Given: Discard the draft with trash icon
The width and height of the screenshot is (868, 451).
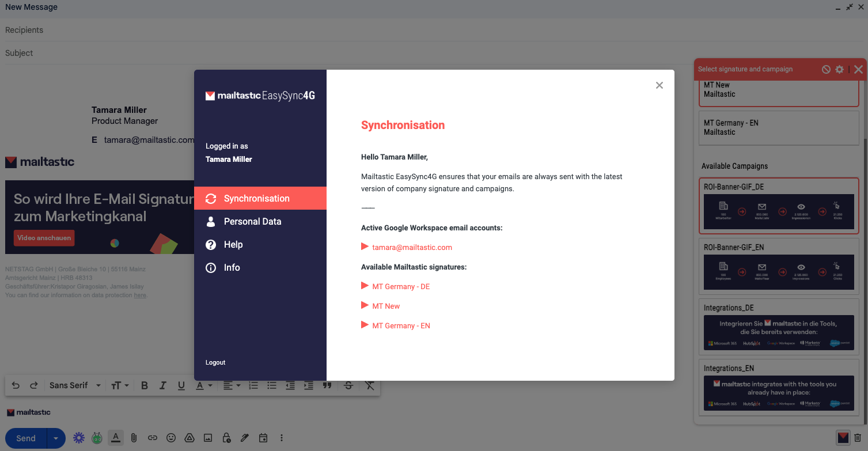Looking at the screenshot, I should click(x=858, y=438).
